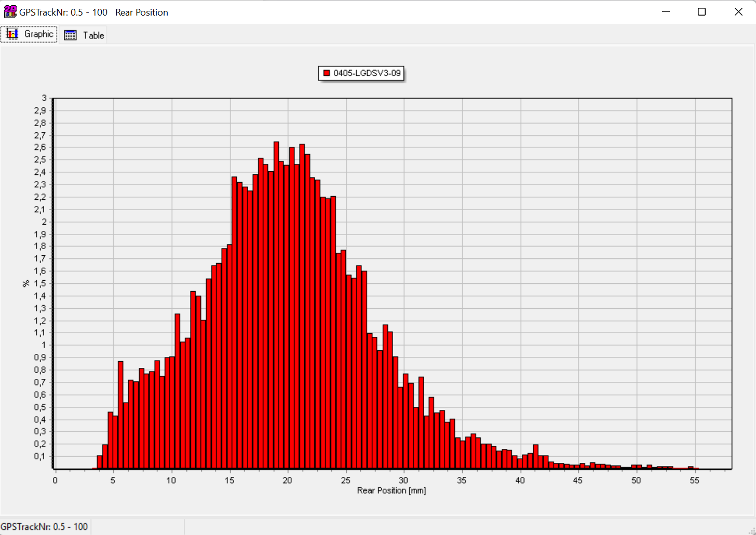Click the application icon in title bar

pos(10,11)
